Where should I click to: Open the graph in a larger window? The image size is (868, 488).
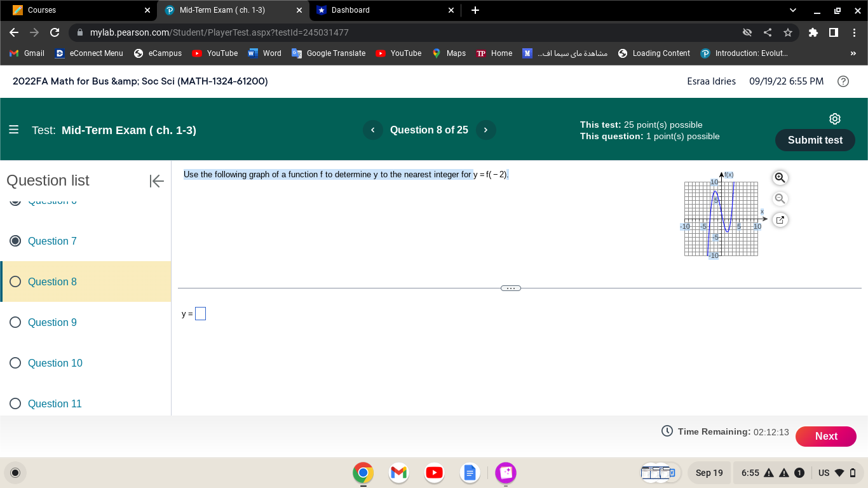[x=780, y=219]
